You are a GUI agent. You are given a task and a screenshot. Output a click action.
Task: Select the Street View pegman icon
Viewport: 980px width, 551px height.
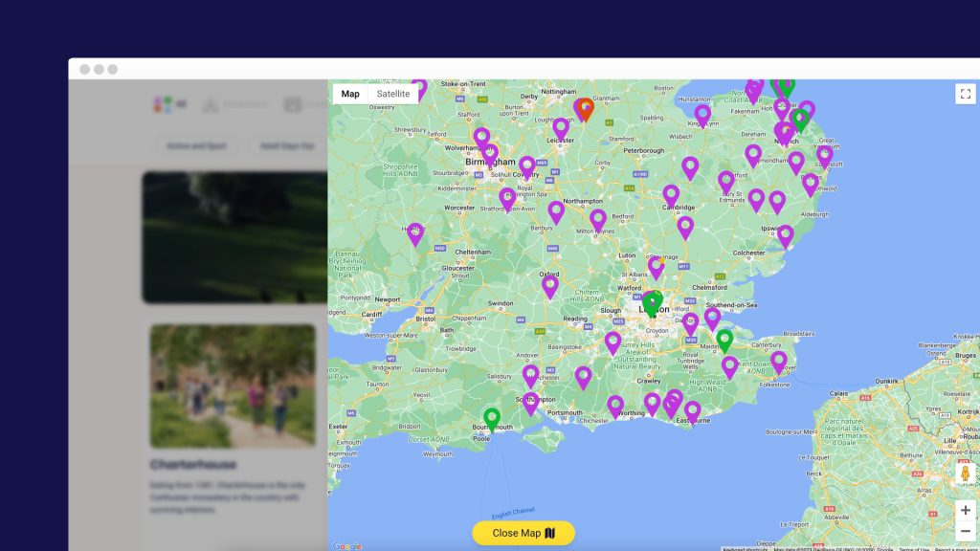pos(965,474)
